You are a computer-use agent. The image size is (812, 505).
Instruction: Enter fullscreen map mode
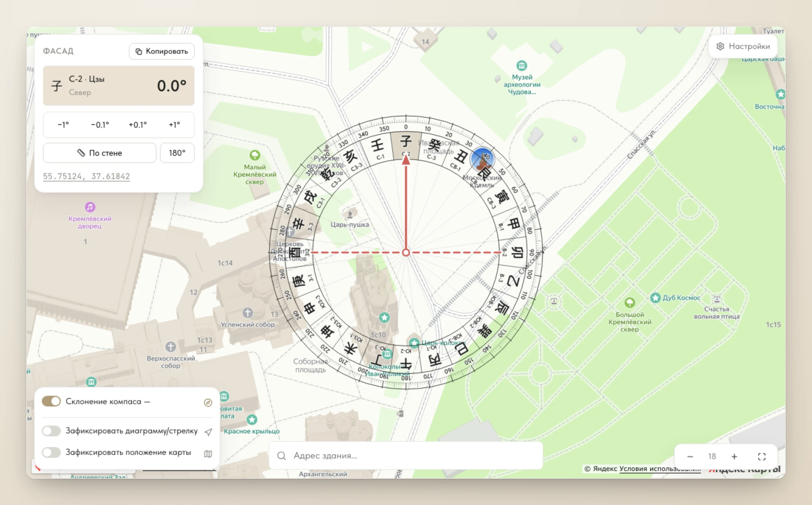[762, 457]
